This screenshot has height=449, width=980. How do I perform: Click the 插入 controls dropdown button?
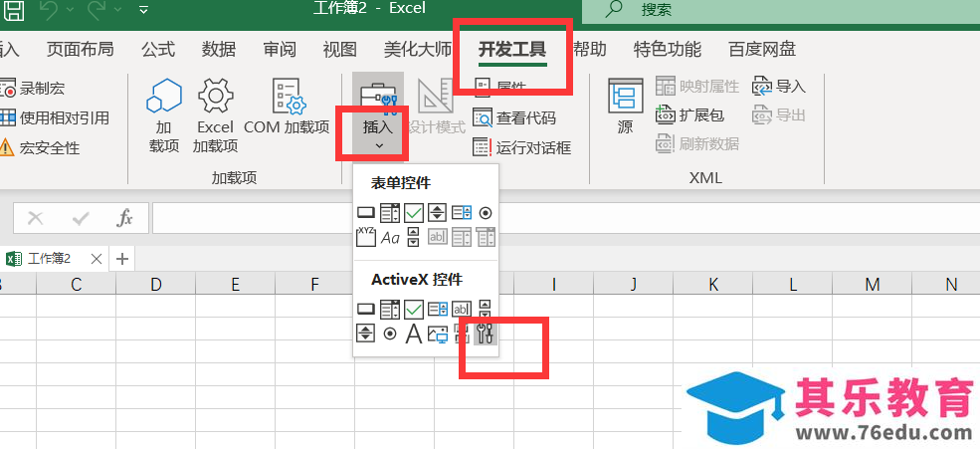378,115
